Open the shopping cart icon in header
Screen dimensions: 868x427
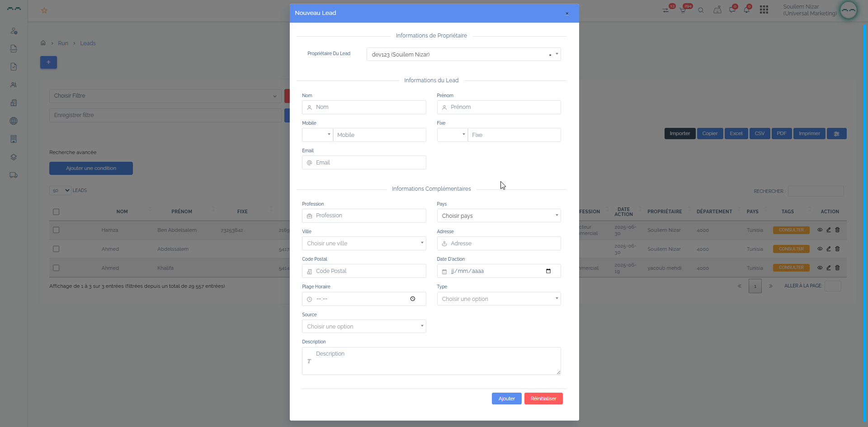click(683, 10)
